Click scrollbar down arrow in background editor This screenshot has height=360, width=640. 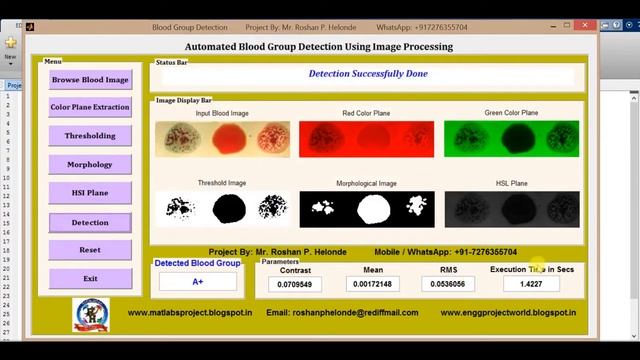pos(633,336)
